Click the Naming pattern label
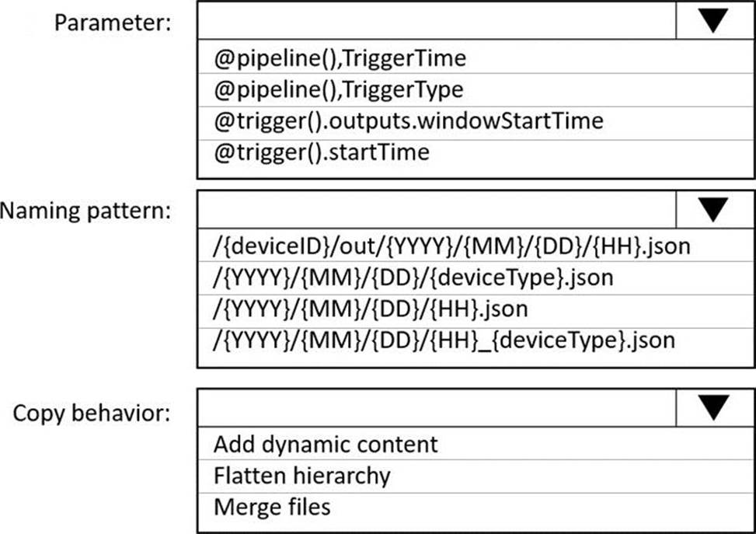756x534 pixels. pos(85,211)
